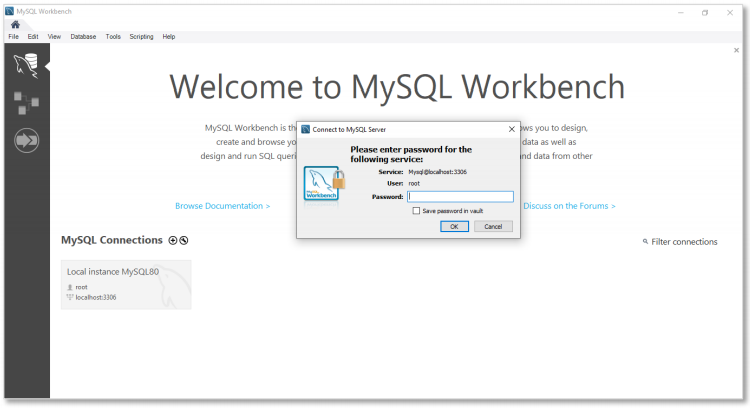Viewport: 750px width, 408px height.
Task: Click the network icon beside localhost:3306
Action: pos(70,297)
